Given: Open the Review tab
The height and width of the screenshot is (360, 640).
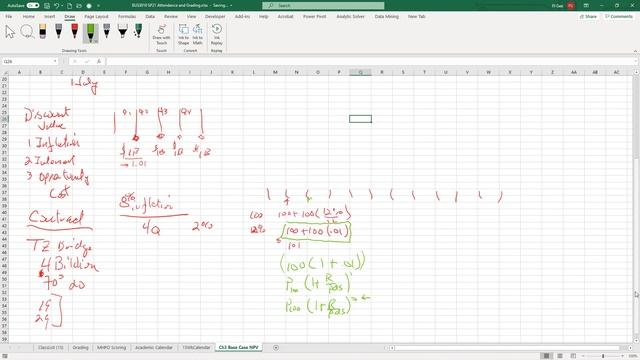Looking at the screenshot, I should [171, 16].
